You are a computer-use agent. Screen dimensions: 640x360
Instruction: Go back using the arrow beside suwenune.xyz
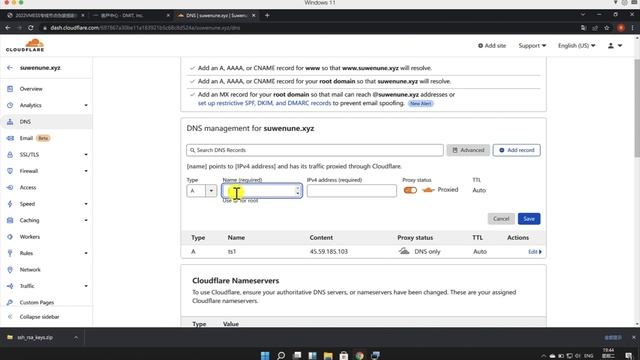click(10, 68)
